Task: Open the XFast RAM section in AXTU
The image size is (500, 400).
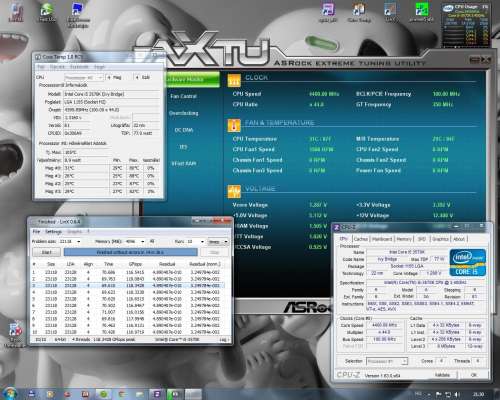Action: [183, 164]
